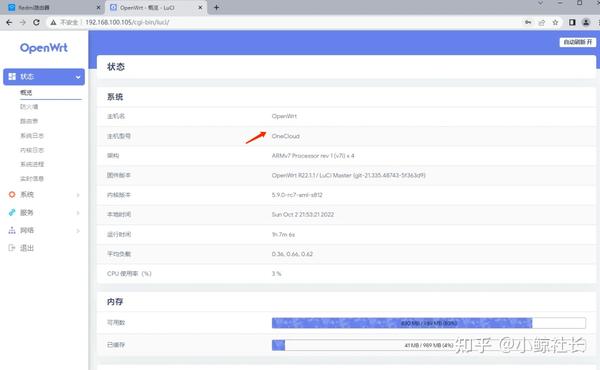The image size is (600, 370).
Task: Click the Redmi tab favicon
Action: click(11, 7)
